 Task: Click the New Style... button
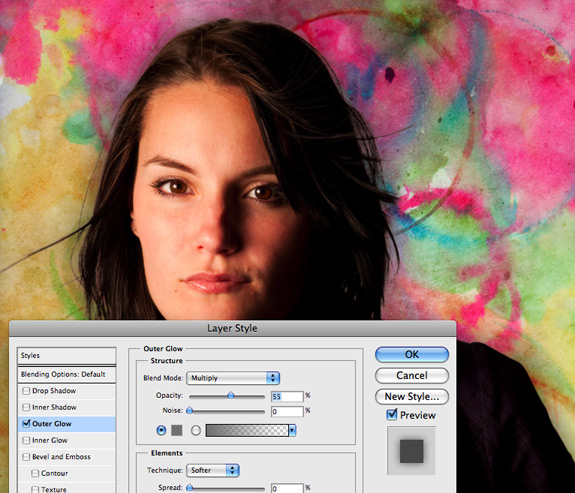pyautogui.click(x=412, y=397)
